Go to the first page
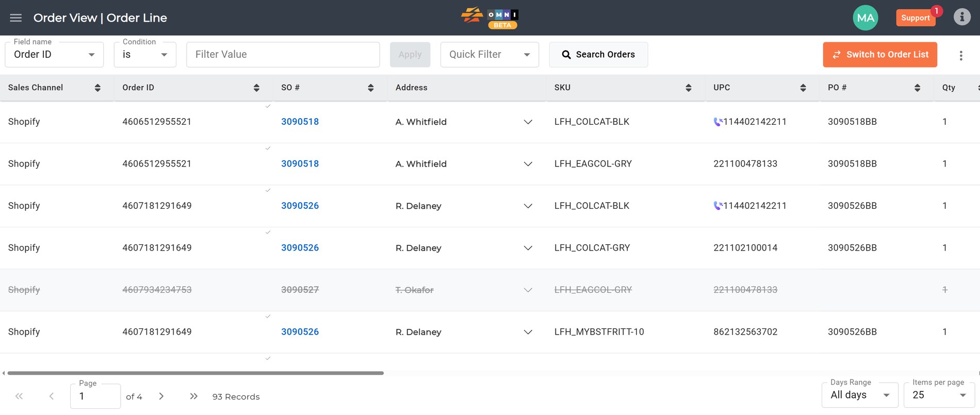Image resolution: width=980 pixels, height=415 pixels. (x=19, y=396)
